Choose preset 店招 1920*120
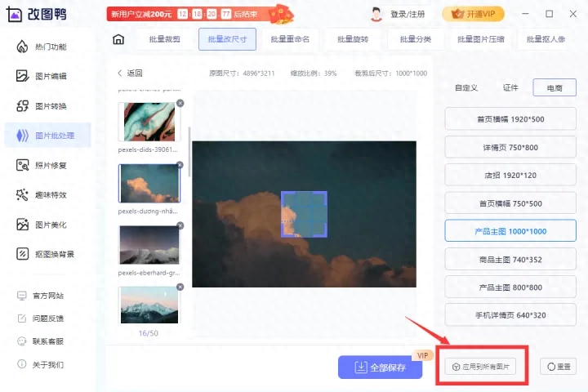The image size is (588, 392). (510, 176)
